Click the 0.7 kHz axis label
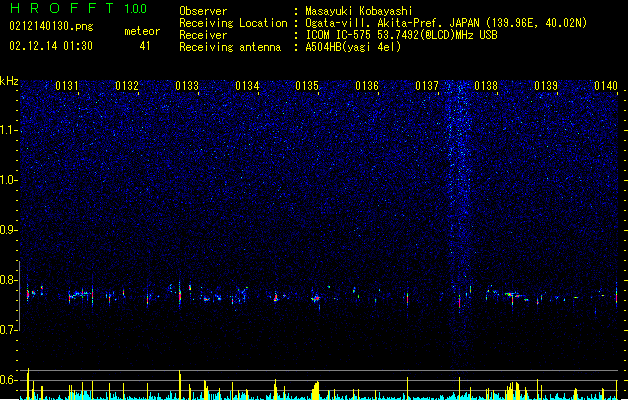 pos(8,330)
